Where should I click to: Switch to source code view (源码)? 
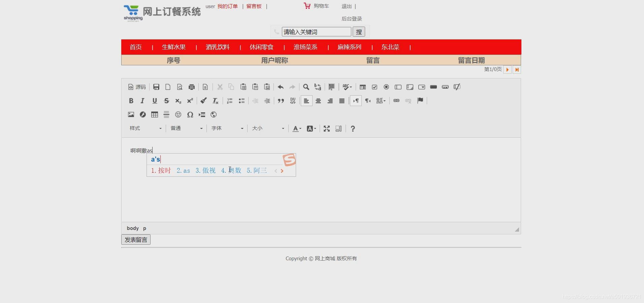[x=136, y=87]
